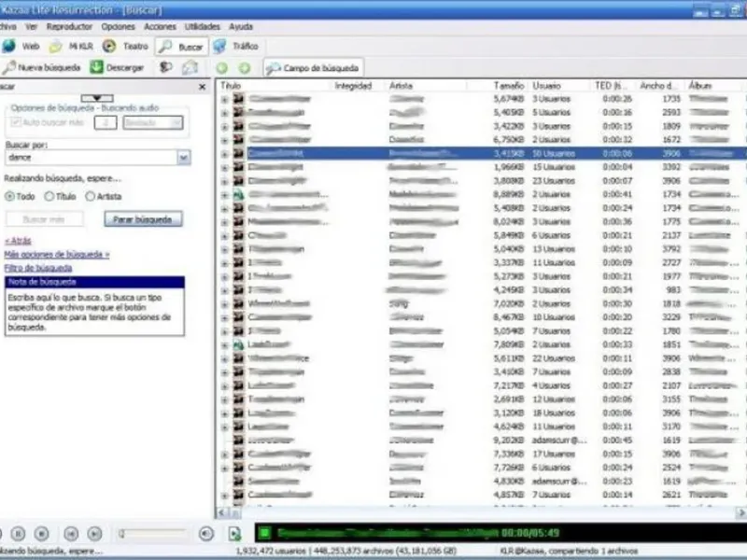Image resolution: width=747 pixels, height=560 pixels.
Task: Click green file icon of 8,889KB row
Action: pos(238,194)
